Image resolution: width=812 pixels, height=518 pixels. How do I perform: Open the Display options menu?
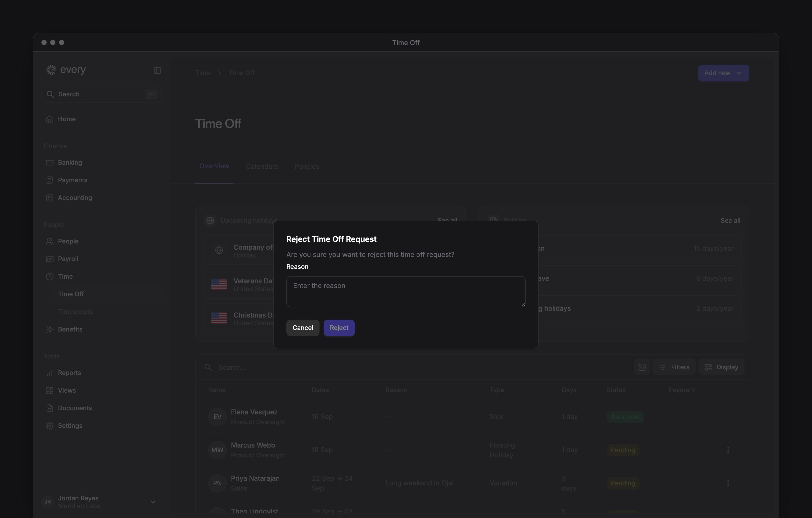721,367
